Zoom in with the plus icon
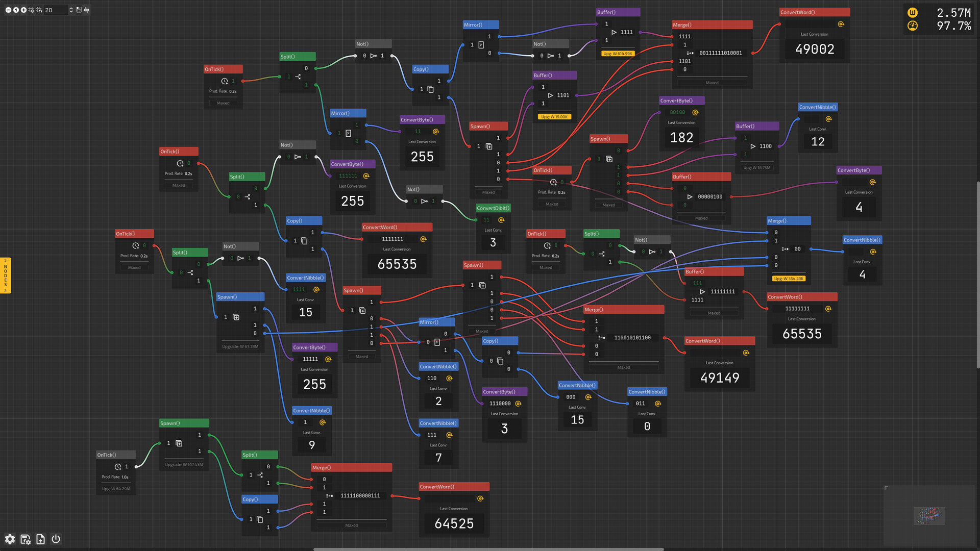This screenshot has height=551, width=980. [23, 10]
